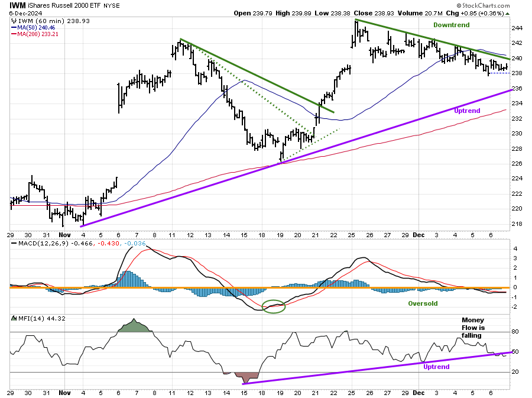Click the MACD(12,26,9) indicator label
This screenshot has width=532, height=398.
coord(43,243)
